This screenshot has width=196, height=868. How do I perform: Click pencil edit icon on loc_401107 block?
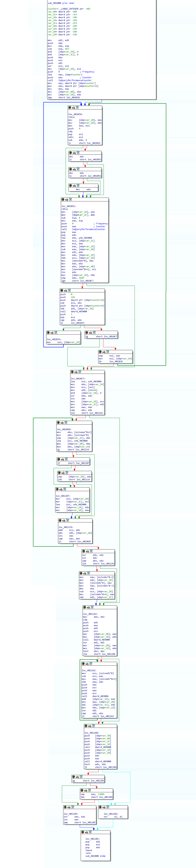[61, 489]
